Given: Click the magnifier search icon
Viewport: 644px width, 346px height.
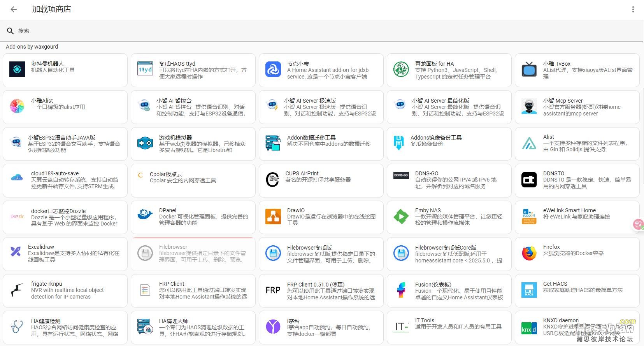Looking at the screenshot, I should (11, 31).
